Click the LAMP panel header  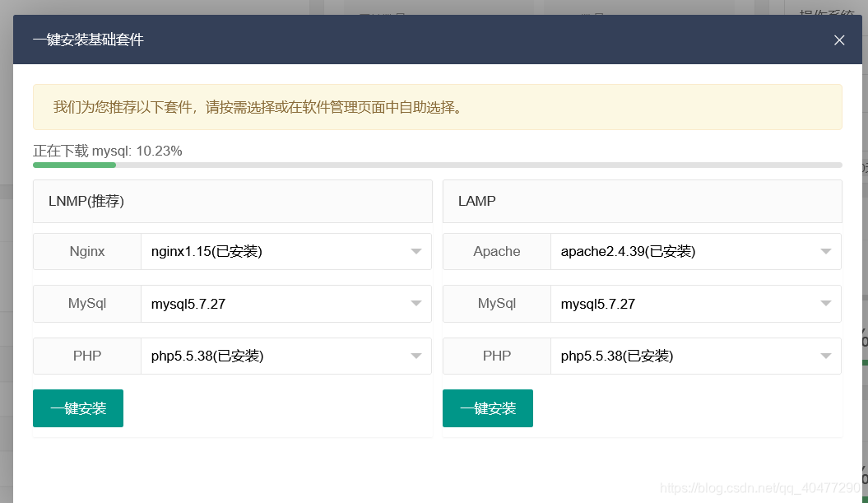(642, 201)
